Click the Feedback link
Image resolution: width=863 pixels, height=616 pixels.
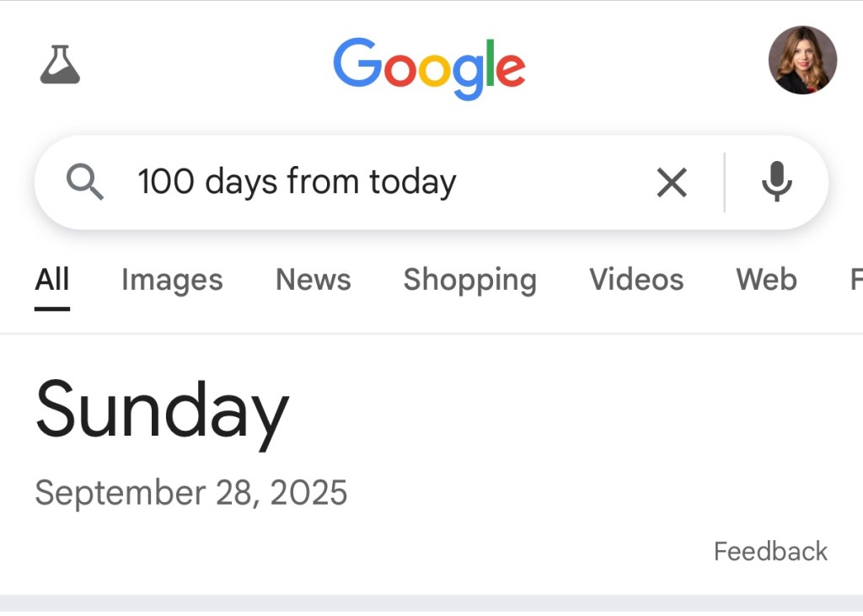[770, 551]
